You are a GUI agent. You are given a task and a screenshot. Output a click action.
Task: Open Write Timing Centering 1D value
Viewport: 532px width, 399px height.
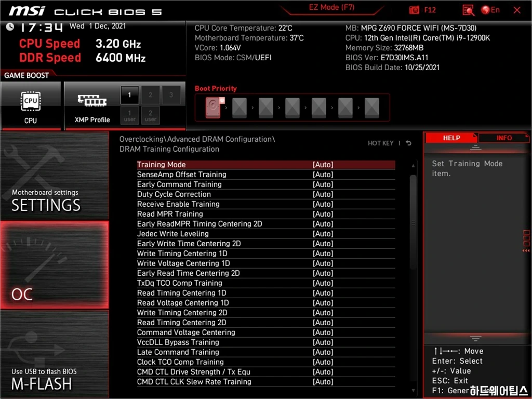(323, 254)
